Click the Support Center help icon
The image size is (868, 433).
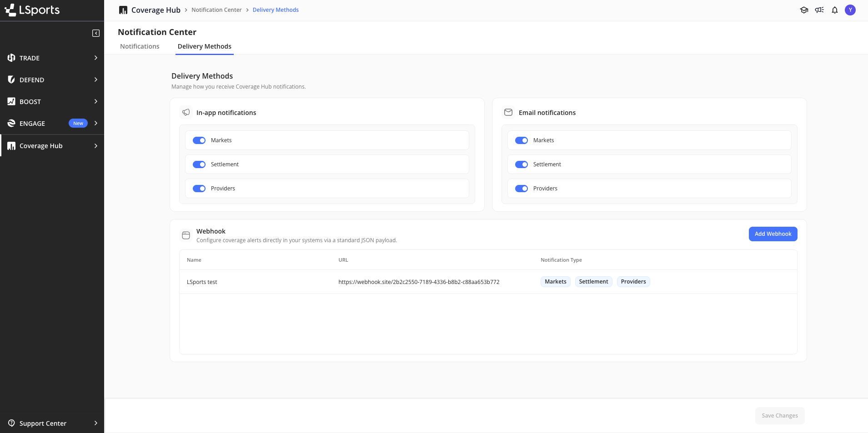(11, 423)
